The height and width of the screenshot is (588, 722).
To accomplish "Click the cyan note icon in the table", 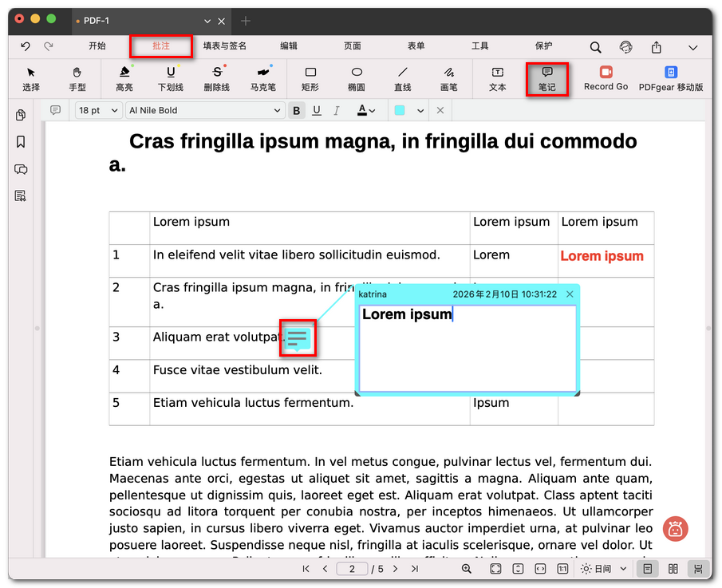I will (x=298, y=338).
